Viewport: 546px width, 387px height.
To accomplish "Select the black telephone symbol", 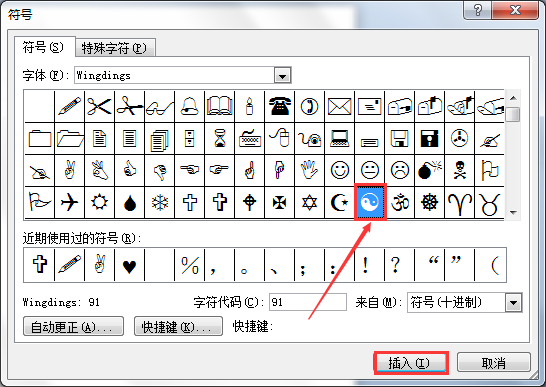I will point(279,106).
